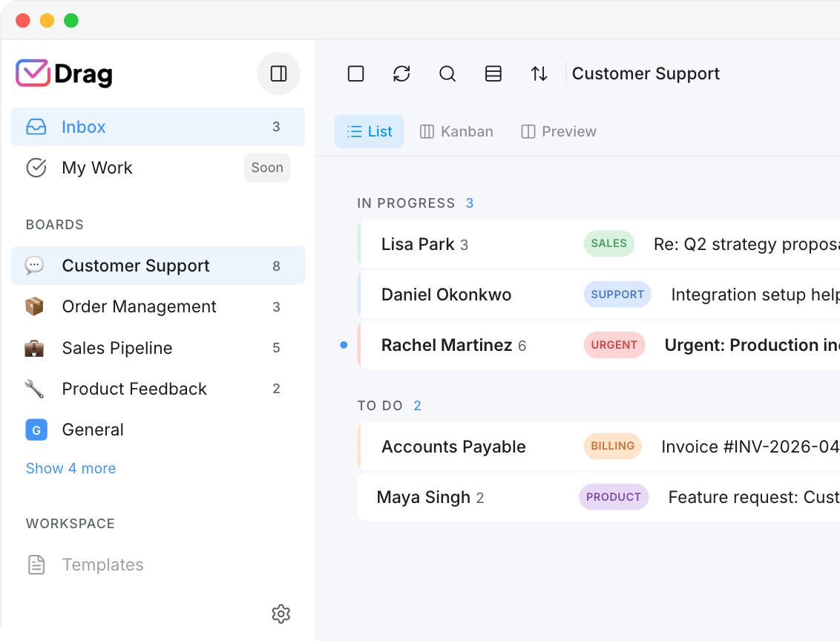Open settings with the gear icon
The image size is (840, 641).
coord(281,614)
